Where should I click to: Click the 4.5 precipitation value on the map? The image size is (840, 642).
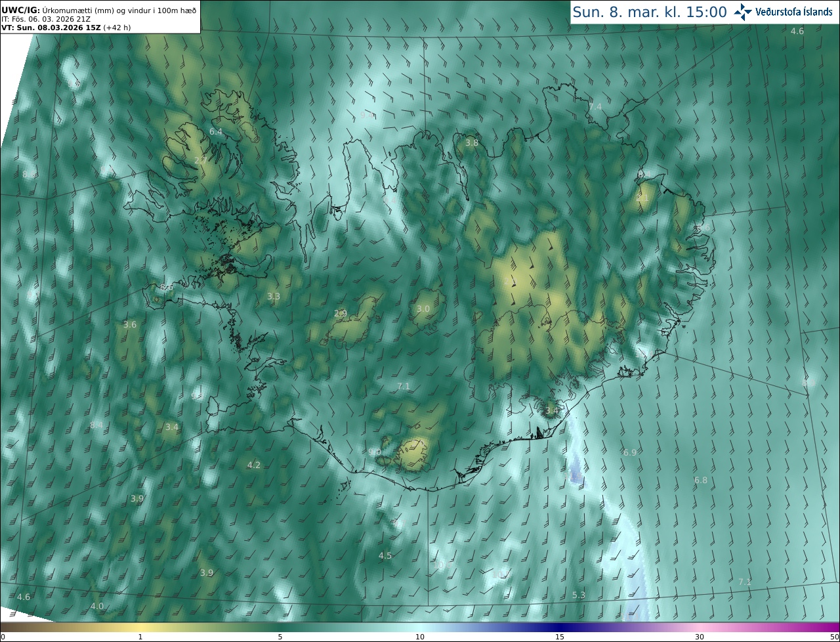(385, 555)
